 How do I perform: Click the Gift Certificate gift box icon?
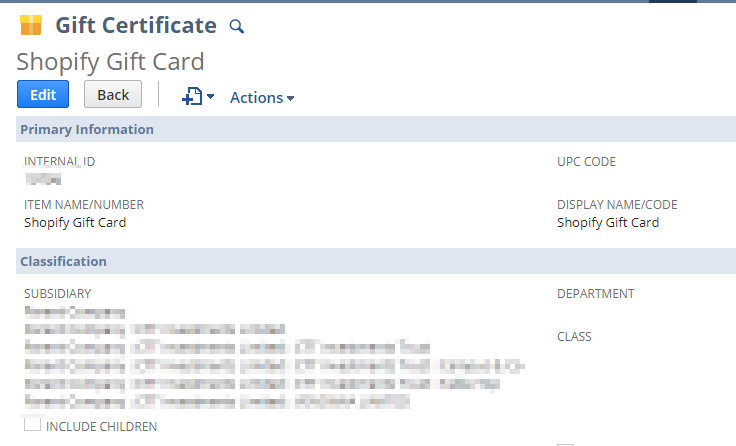click(31, 26)
